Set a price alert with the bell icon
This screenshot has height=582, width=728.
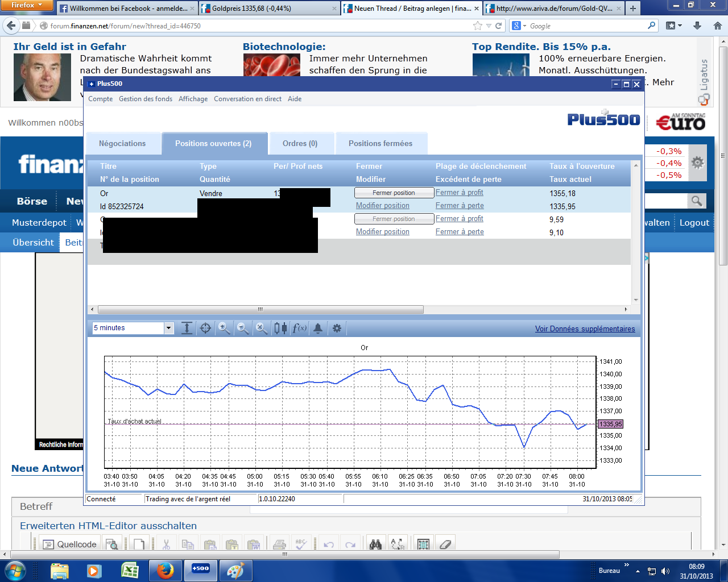pyautogui.click(x=317, y=328)
